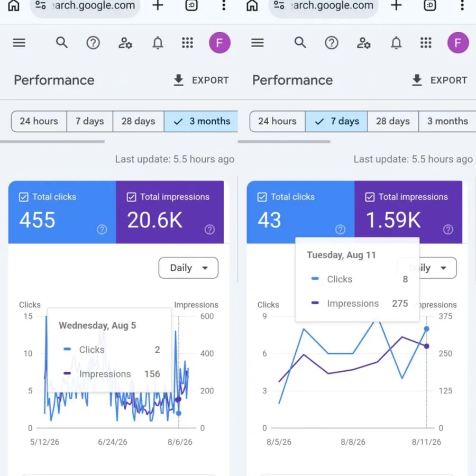Open new tab in right browser
The width and height of the screenshot is (476, 476).
[x=396, y=5]
